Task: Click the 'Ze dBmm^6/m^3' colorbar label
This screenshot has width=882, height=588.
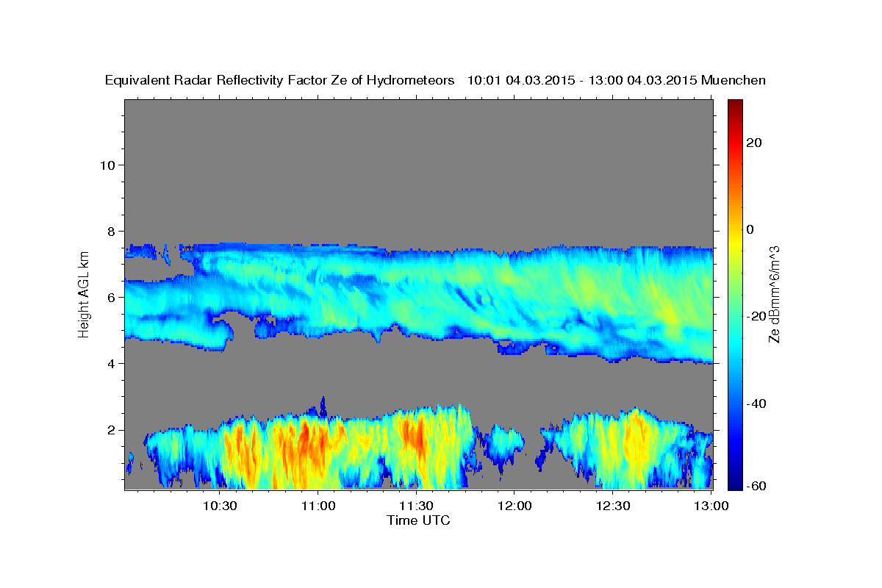Action: tap(773, 293)
